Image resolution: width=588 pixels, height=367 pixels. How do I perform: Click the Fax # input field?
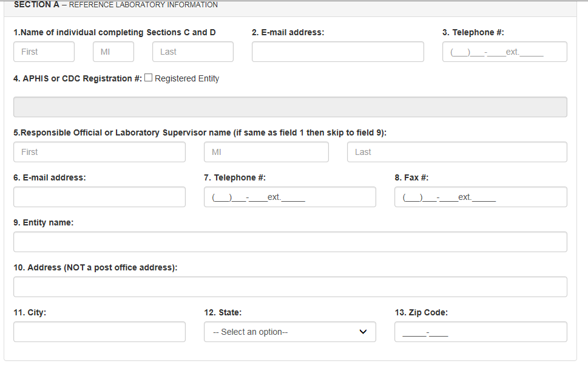pyautogui.click(x=481, y=197)
